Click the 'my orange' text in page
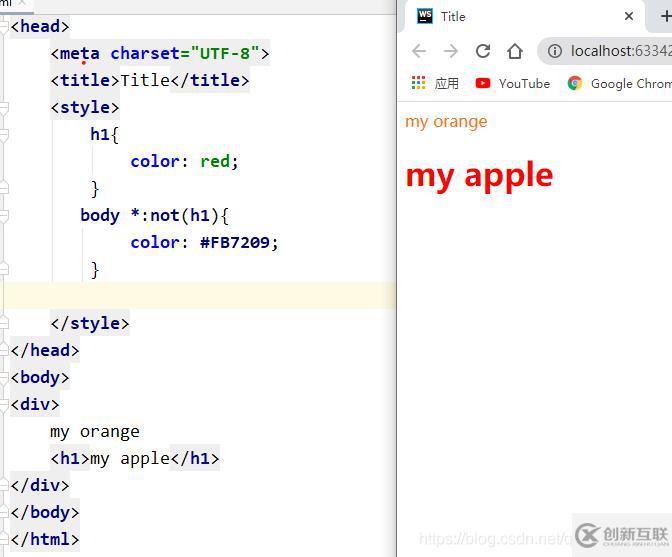Screen dimensions: 672x557 click(446, 122)
